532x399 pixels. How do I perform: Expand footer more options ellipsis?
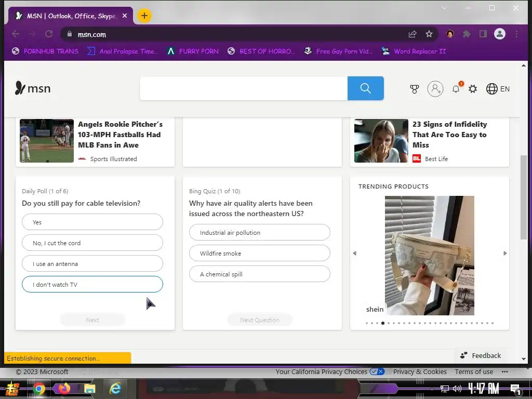tap(505, 371)
